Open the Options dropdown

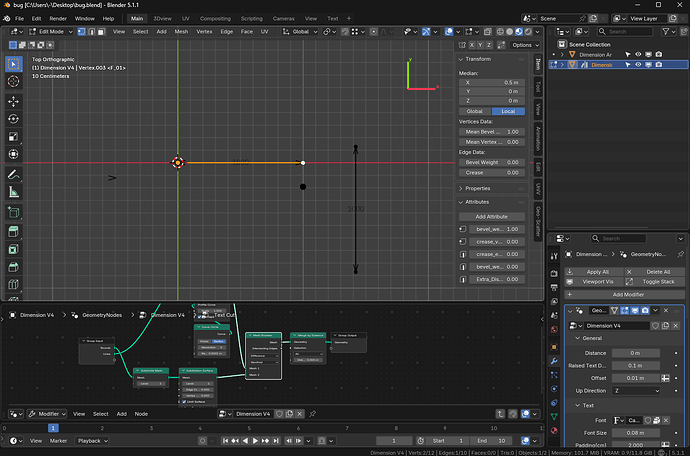(525, 45)
